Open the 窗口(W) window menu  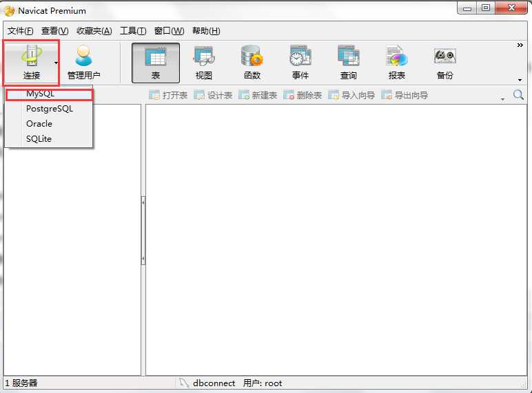(169, 31)
